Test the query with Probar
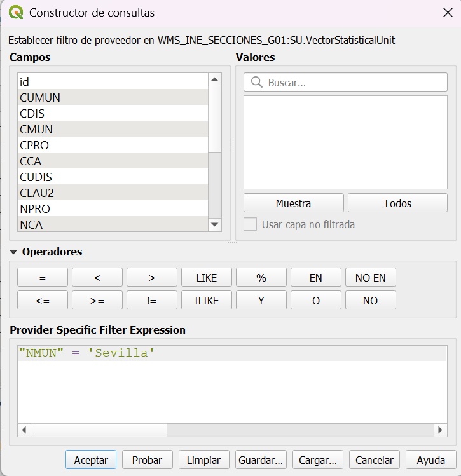This screenshot has height=476, width=461. [x=147, y=460]
